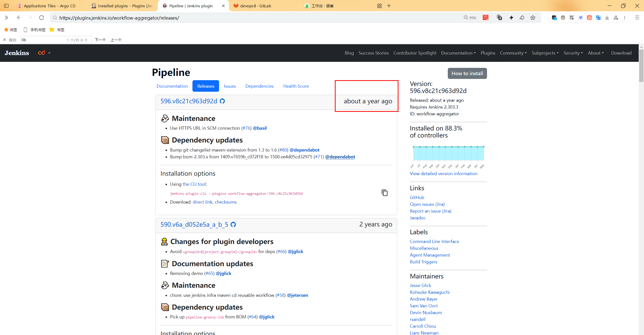Open the CLI tool link
Viewport: 644px width, 335px height.
pos(194,184)
